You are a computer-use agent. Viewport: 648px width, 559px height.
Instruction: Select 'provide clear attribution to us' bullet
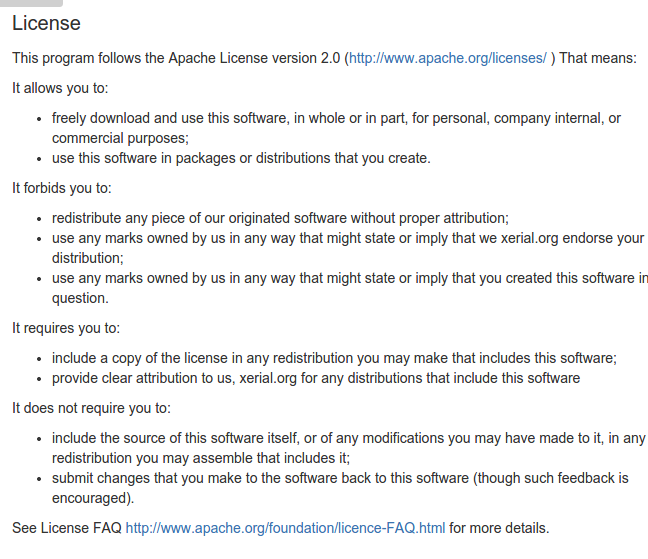tap(316, 378)
